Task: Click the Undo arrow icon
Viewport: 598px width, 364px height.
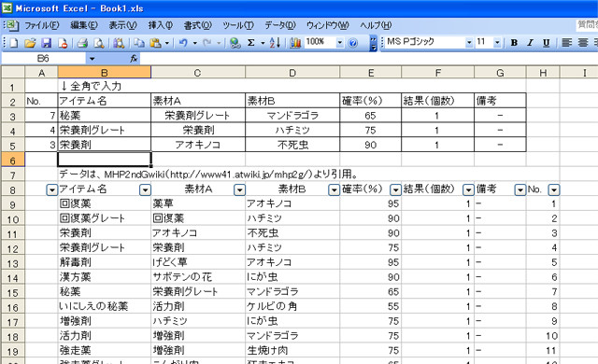Action: click(183, 43)
